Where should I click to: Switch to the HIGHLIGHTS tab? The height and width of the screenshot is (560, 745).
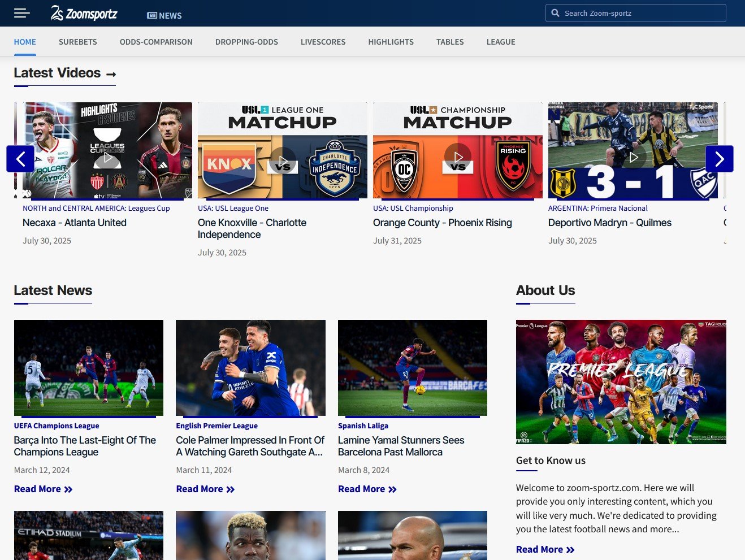coord(391,42)
